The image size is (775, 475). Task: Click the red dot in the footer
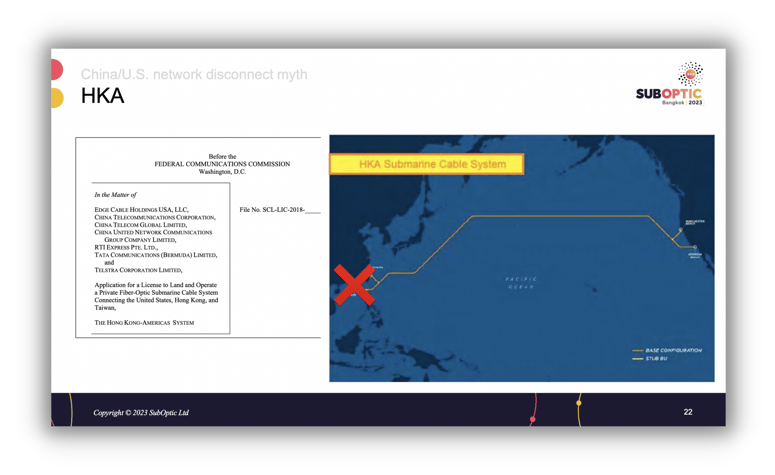pos(533,419)
